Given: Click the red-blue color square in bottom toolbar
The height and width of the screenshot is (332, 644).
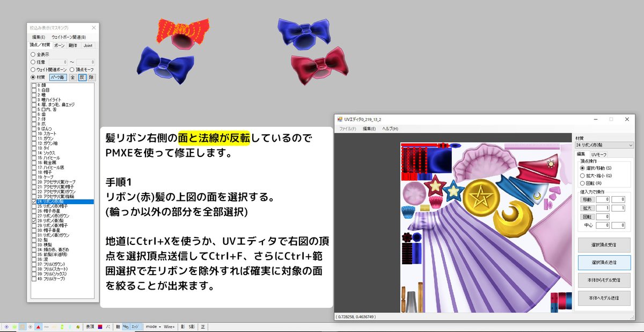Looking at the screenshot, I should coord(100,327).
